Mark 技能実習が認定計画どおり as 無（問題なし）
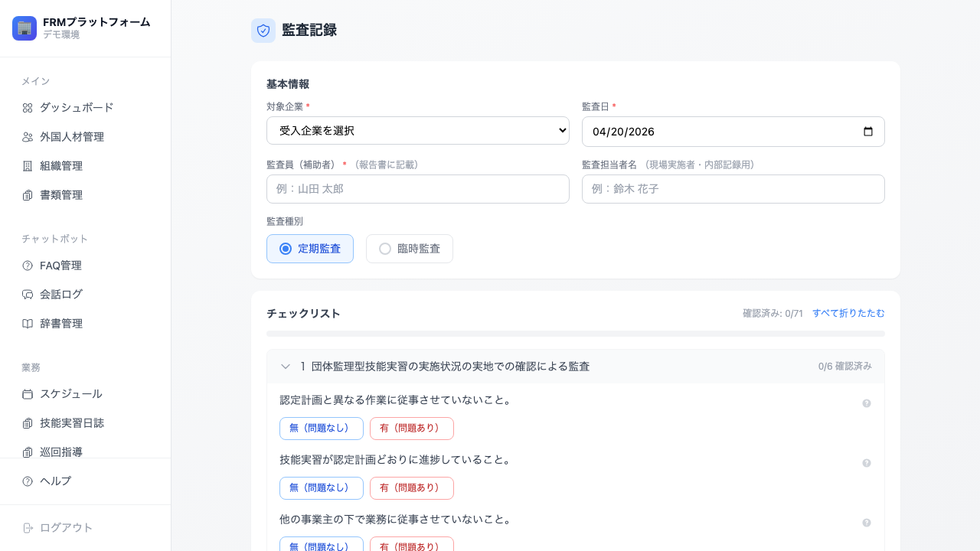 click(322, 488)
